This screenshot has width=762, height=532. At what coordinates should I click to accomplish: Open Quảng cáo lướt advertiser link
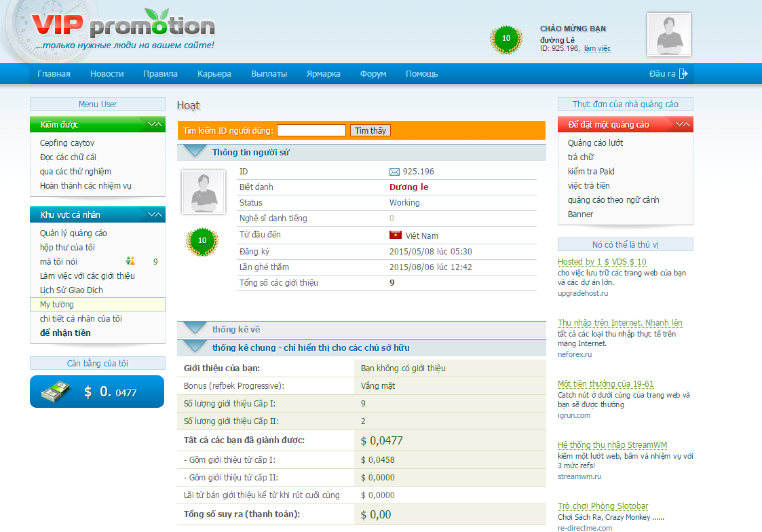(x=595, y=142)
